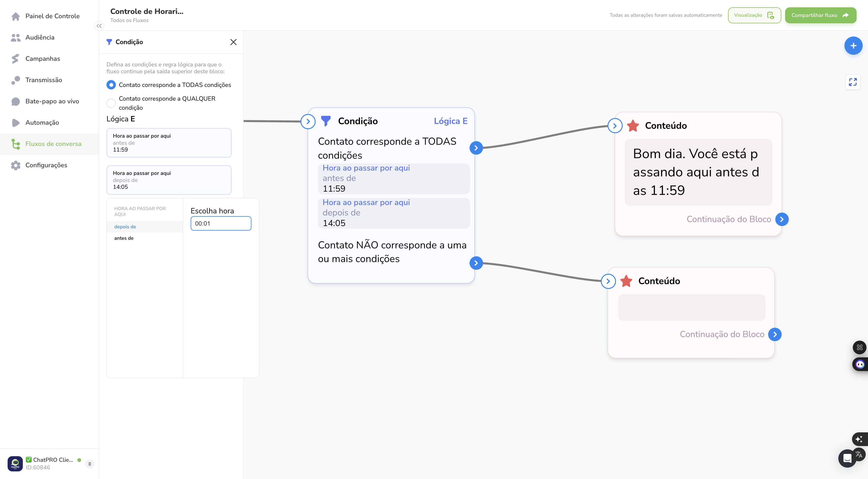Click red star icon on upper Conteúdo block
This screenshot has height=479, width=868.
click(633, 126)
